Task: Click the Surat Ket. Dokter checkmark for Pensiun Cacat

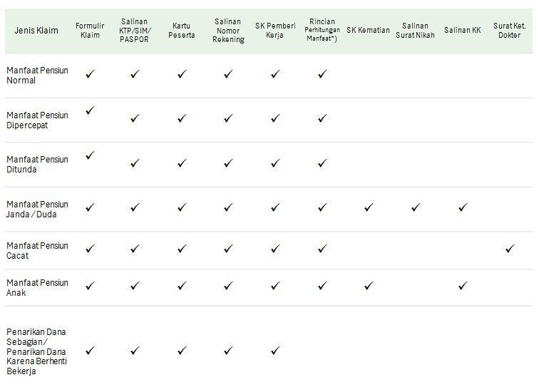Action: (510, 249)
